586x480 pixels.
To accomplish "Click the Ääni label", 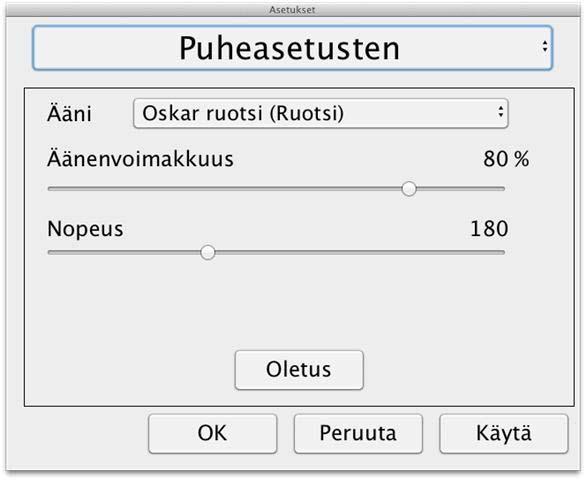I will (x=70, y=113).
